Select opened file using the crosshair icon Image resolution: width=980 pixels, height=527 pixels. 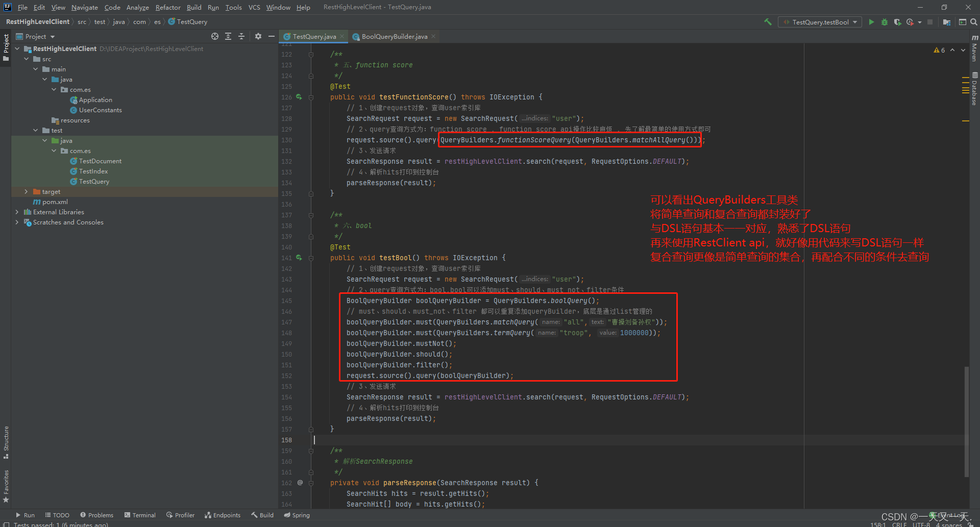pos(215,36)
